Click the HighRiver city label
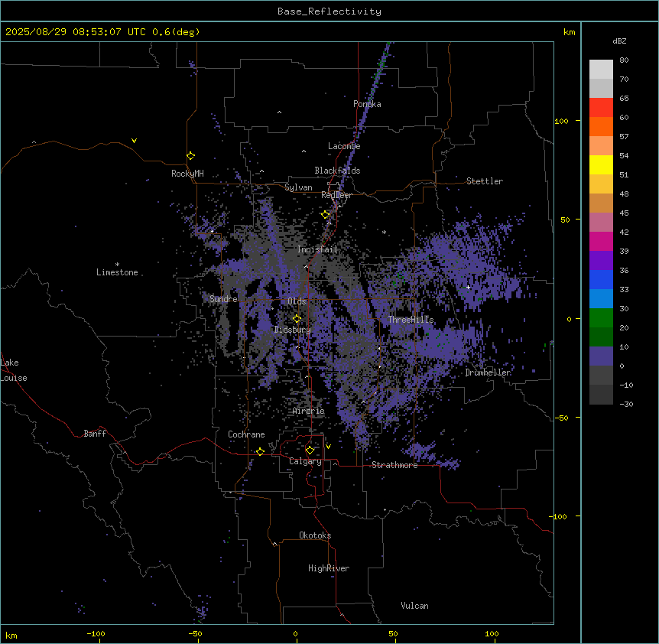The width and height of the screenshot is (659, 644). 329,568
